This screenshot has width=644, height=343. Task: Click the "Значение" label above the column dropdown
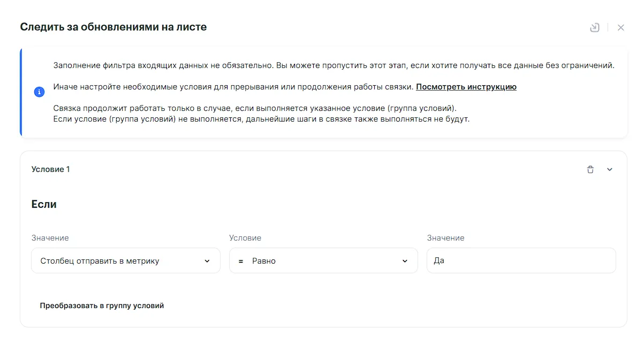pos(50,238)
